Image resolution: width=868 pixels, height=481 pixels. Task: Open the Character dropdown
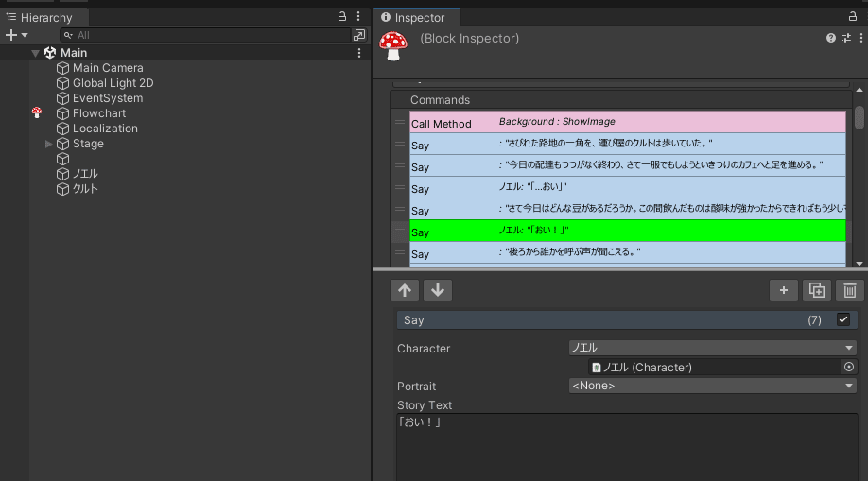712,348
